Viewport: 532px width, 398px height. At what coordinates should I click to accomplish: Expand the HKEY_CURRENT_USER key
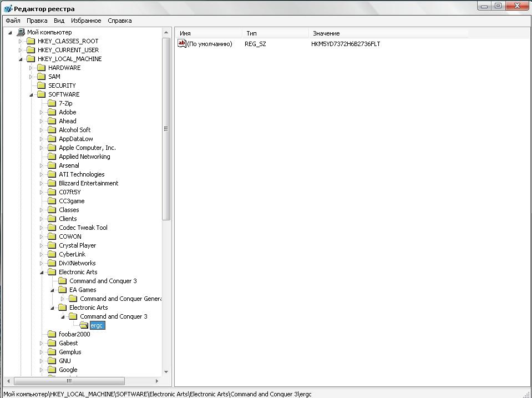pos(21,50)
